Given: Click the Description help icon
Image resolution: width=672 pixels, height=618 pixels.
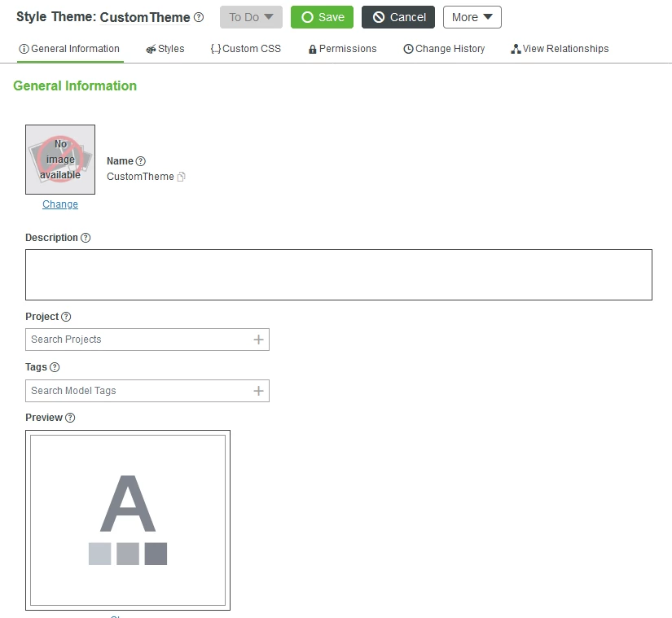Looking at the screenshot, I should pyautogui.click(x=85, y=237).
